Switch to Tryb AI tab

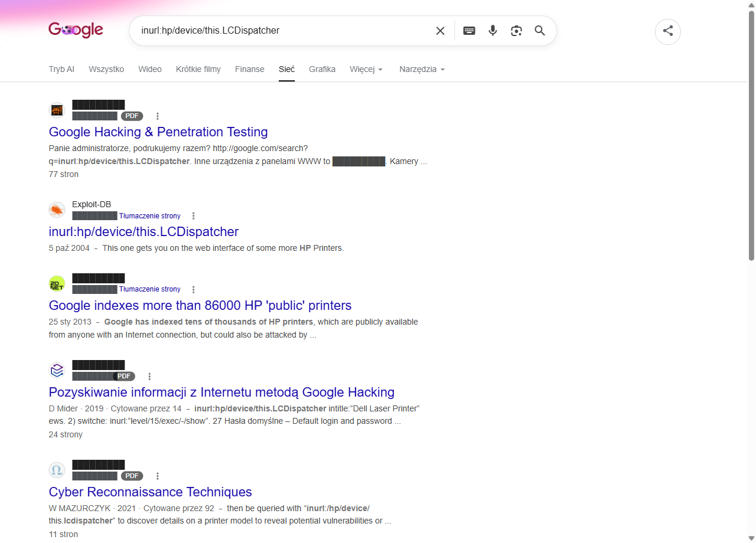pyautogui.click(x=61, y=69)
